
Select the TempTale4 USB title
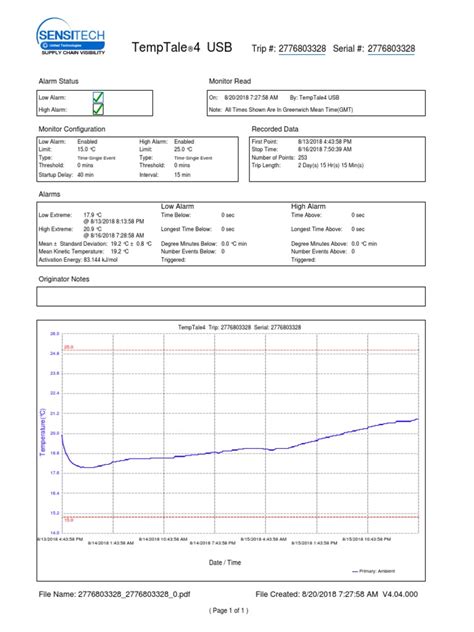point(182,47)
